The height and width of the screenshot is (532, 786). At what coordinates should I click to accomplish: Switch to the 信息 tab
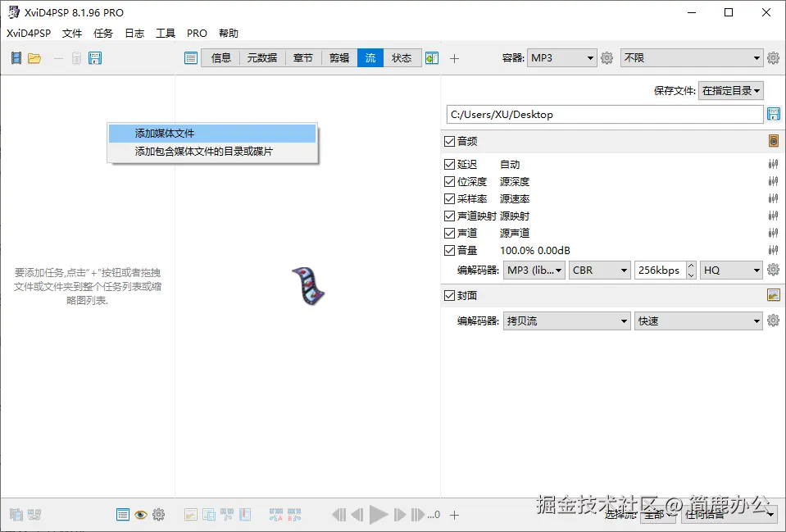click(x=220, y=58)
